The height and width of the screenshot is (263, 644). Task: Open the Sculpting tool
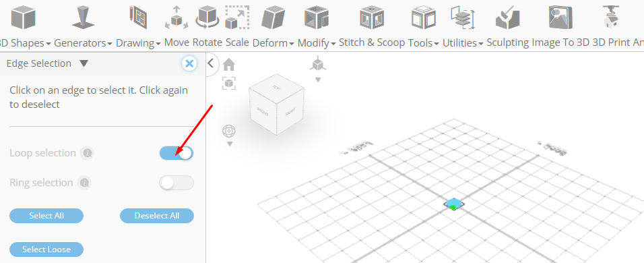coord(508,18)
